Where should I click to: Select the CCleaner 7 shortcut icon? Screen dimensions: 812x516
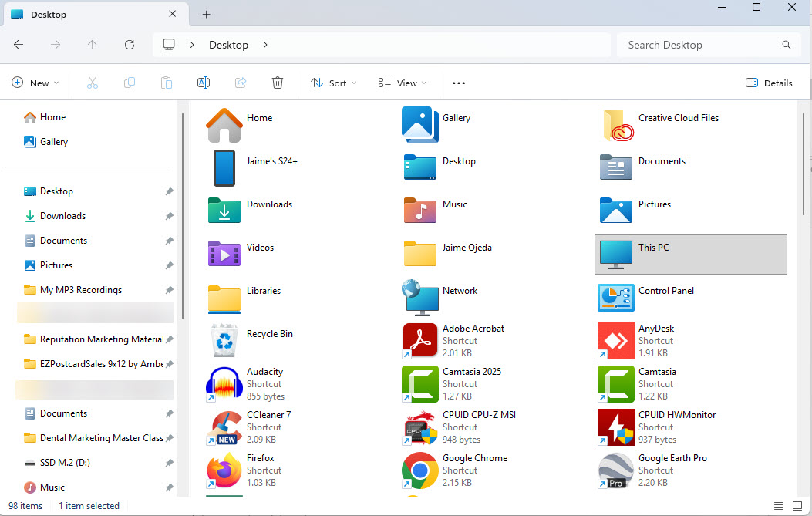pos(224,427)
